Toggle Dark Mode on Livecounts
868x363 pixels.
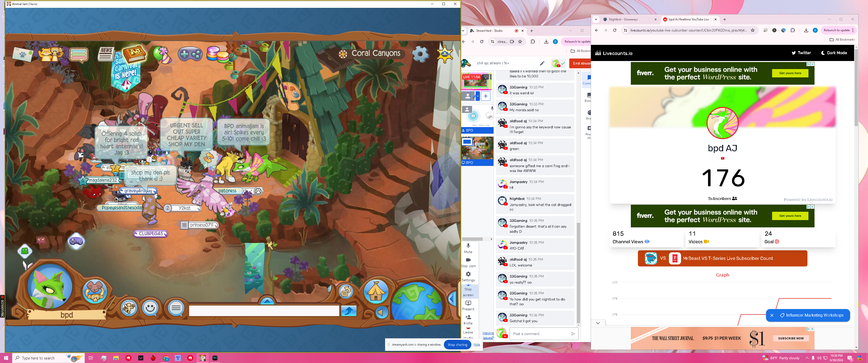click(834, 53)
